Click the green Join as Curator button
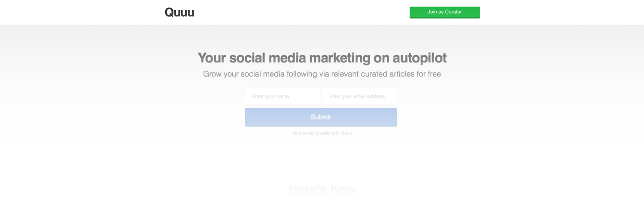 click(445, 12)
